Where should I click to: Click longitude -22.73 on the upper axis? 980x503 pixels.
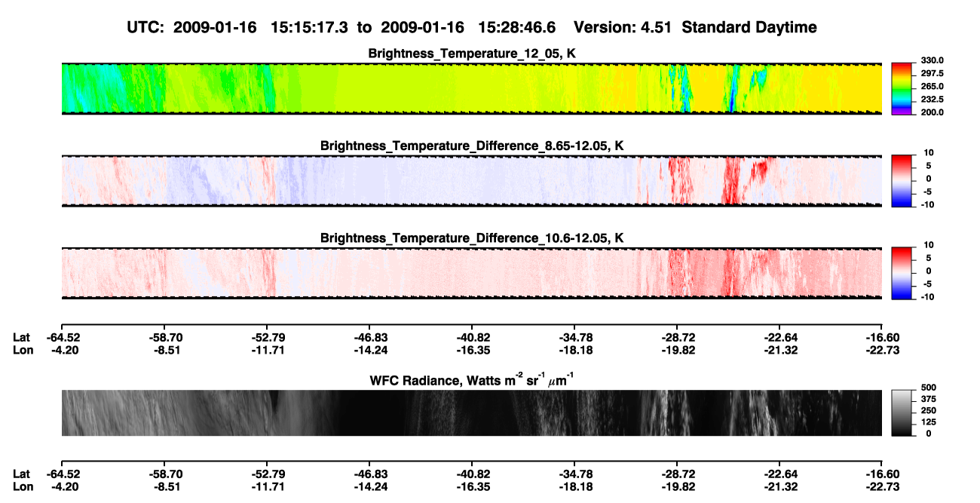[x=883, y=350]
